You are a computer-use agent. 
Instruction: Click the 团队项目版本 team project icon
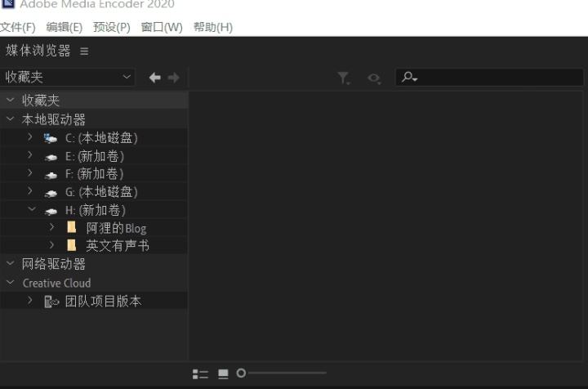51,302
